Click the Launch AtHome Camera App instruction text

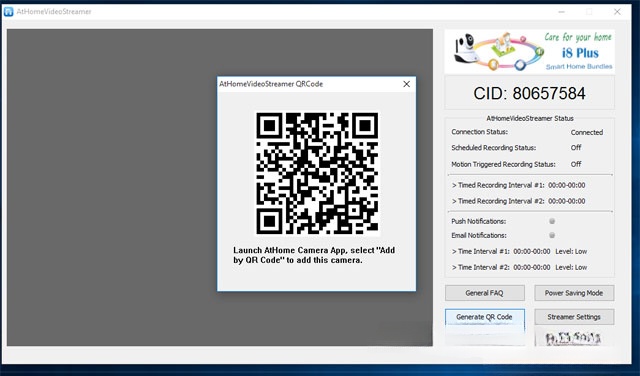314,255
